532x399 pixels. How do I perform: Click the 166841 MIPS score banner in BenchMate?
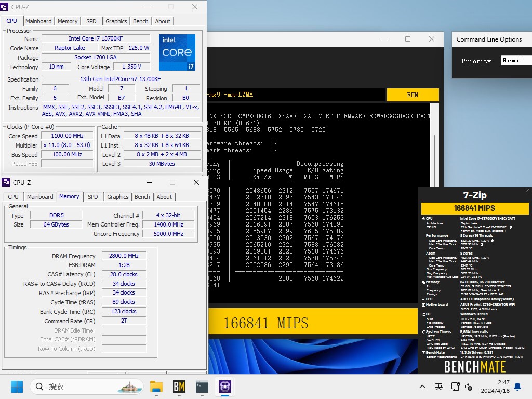(475, 208)
